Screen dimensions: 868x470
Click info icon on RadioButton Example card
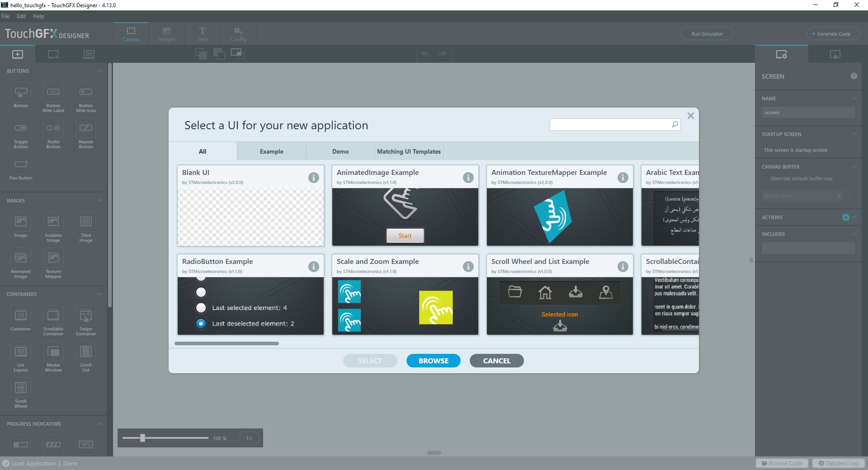pos(313,267)
